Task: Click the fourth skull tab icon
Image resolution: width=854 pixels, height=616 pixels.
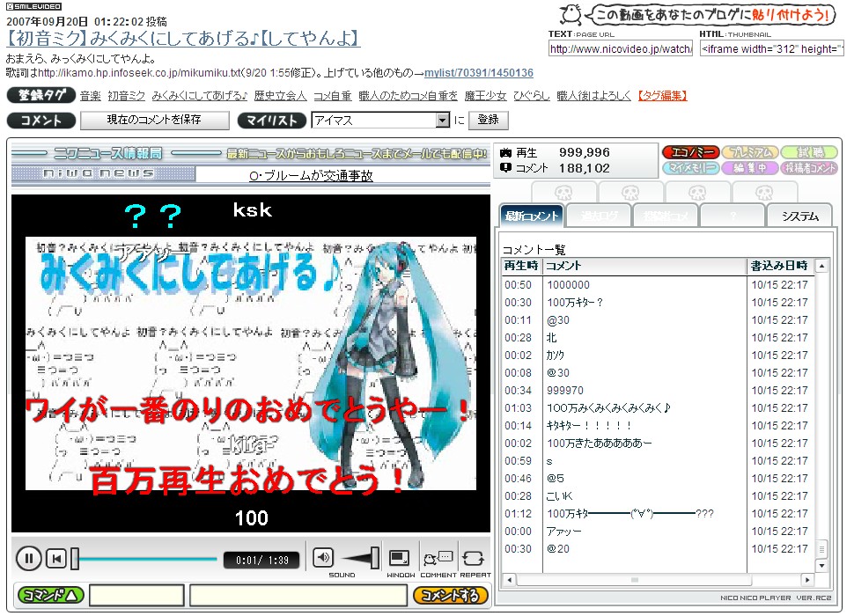Action: click(764, 193)
